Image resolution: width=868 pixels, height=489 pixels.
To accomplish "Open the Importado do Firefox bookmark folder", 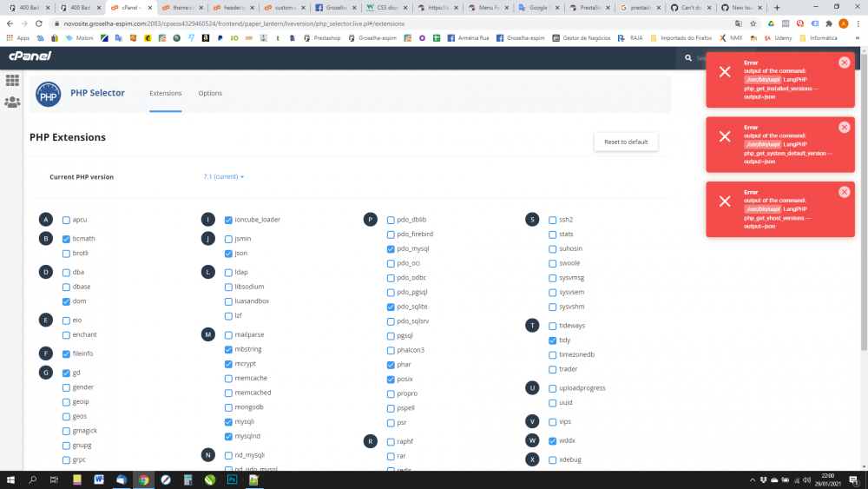I will point(681,38).
